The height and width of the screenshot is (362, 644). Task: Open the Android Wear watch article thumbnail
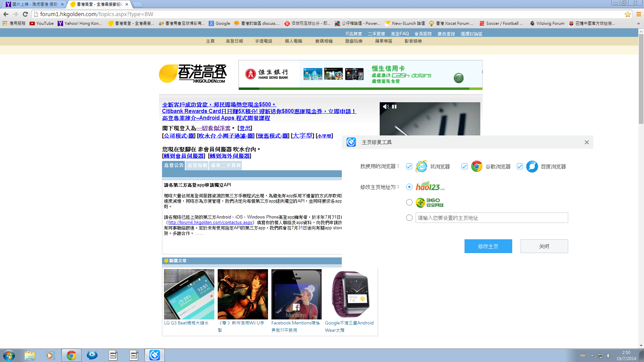350,294
